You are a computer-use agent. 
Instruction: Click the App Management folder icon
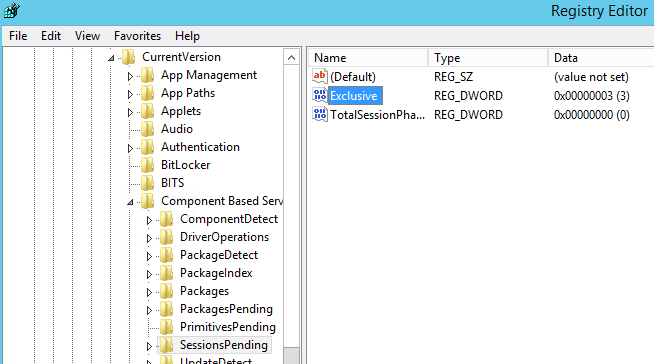[x=147, y=75]
